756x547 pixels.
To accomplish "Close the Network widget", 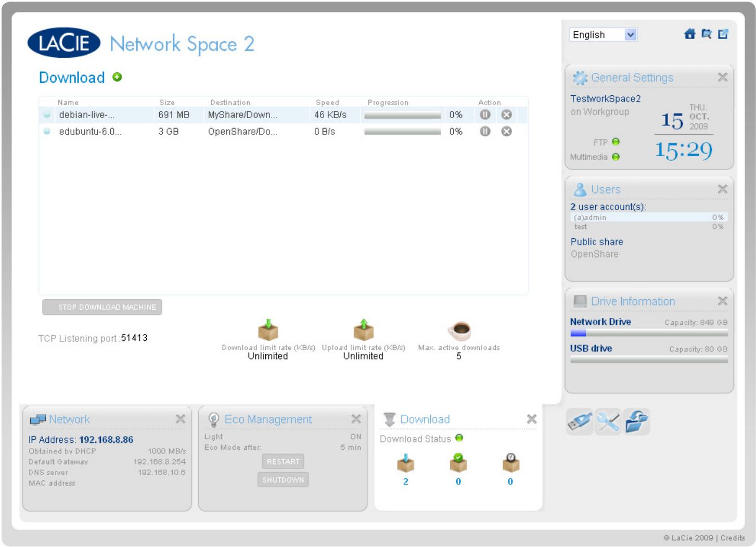I will pos(181,419).
